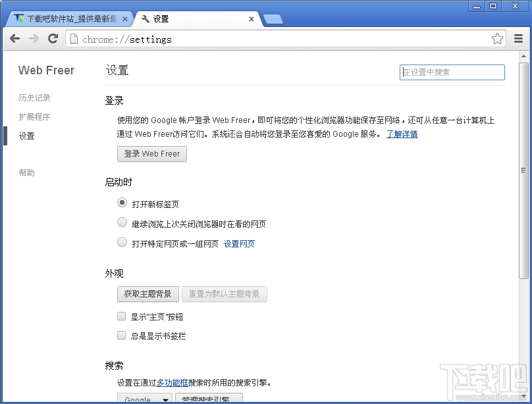
Task: Click the 启动时 section heading
Action: (119, 182)
